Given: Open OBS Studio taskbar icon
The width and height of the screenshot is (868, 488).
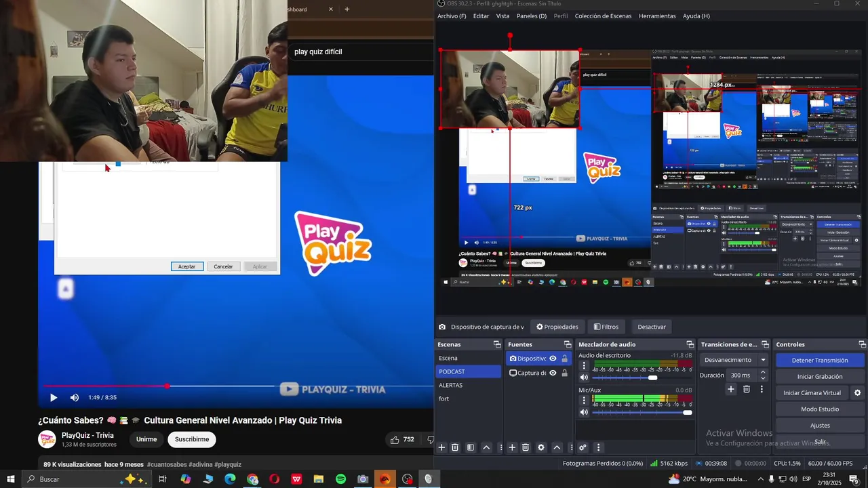Looking at the screenshot, I should 407,479.
